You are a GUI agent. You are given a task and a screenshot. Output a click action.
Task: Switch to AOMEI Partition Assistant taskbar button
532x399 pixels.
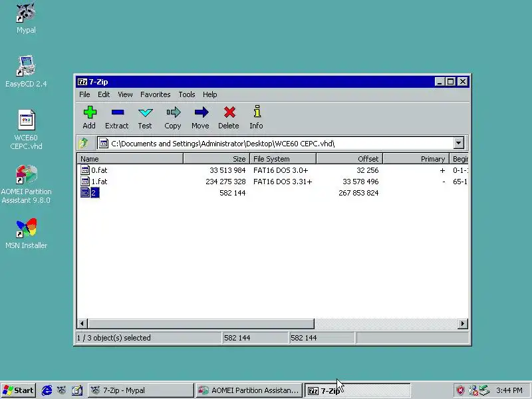[x=249, y=390]
